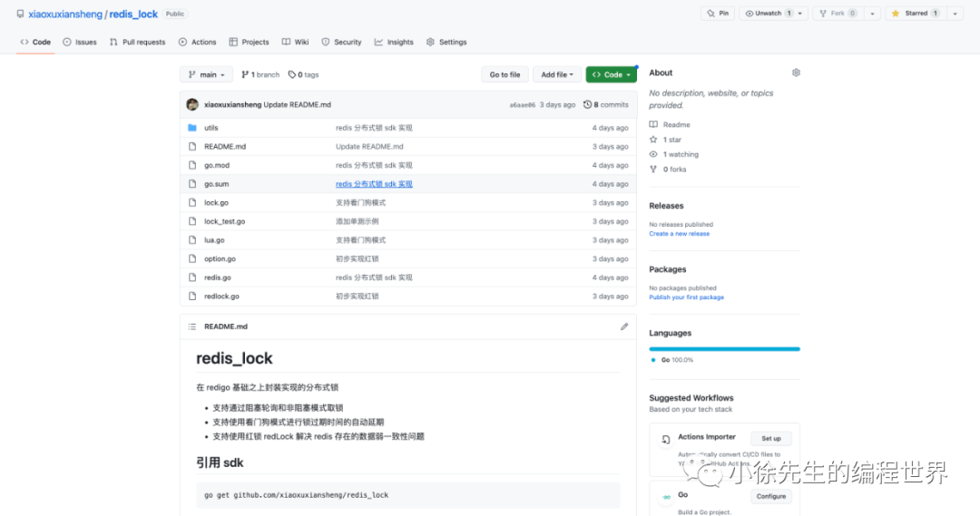Click the Packages heading
This screenshot has height=516, width=980.
[x=668, y=269]
